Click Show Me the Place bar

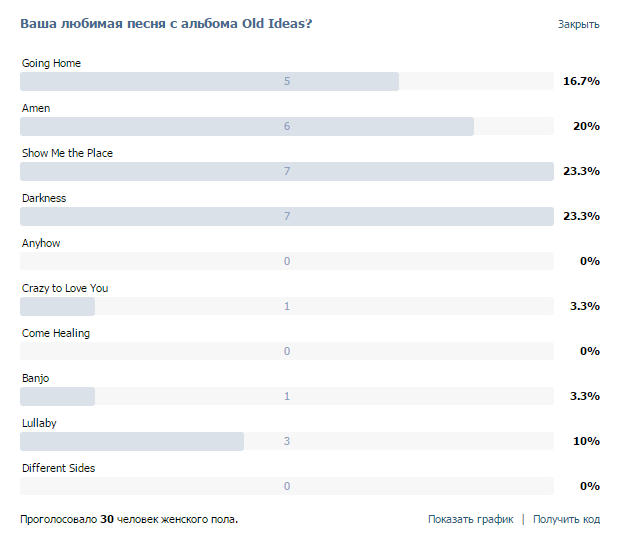(287, 171)
